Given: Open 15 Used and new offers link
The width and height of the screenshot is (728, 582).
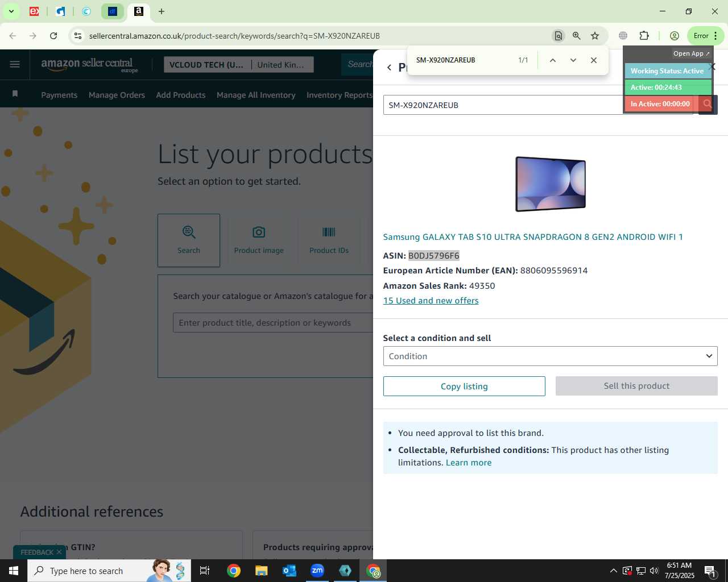Looking at the screenshot, I should click(431, 301).
